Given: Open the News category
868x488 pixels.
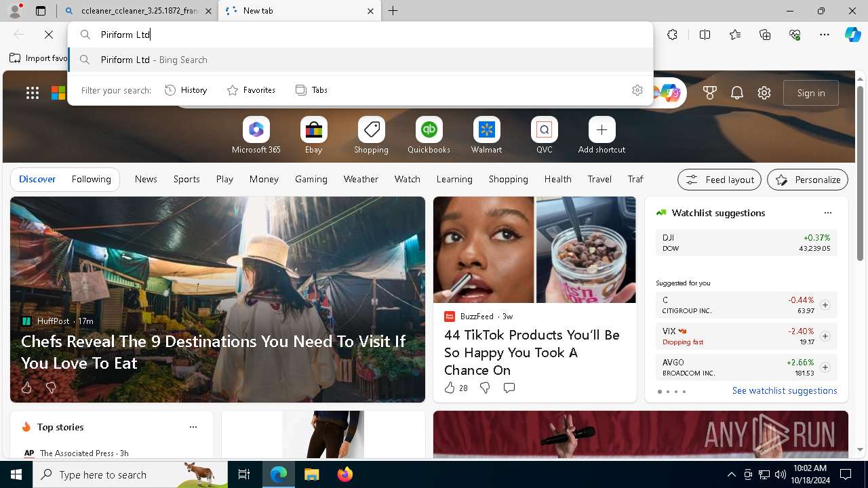Looking at the screenshot, I should (x=146, y=179).
